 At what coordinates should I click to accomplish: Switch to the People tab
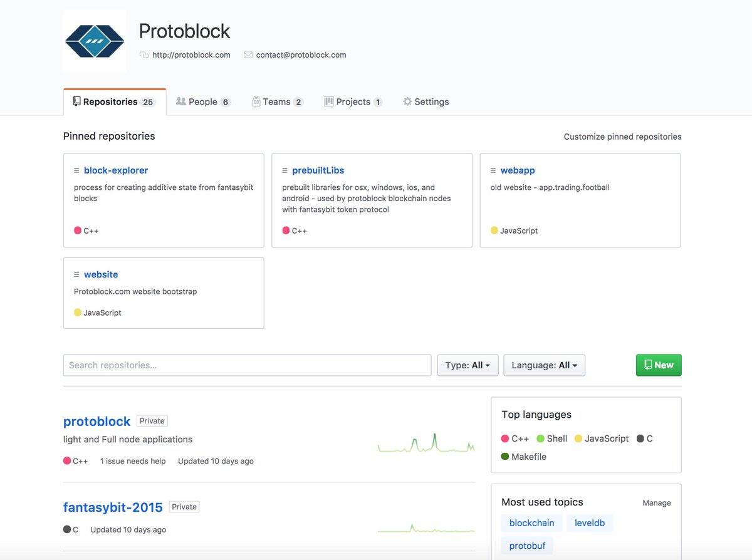tap(203, 102)
